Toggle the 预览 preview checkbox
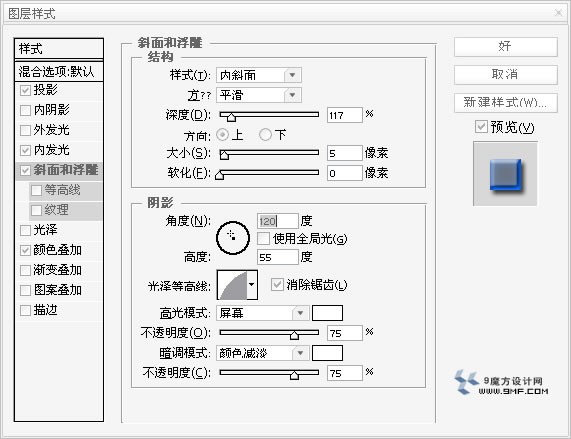 (x=481, y=127)
